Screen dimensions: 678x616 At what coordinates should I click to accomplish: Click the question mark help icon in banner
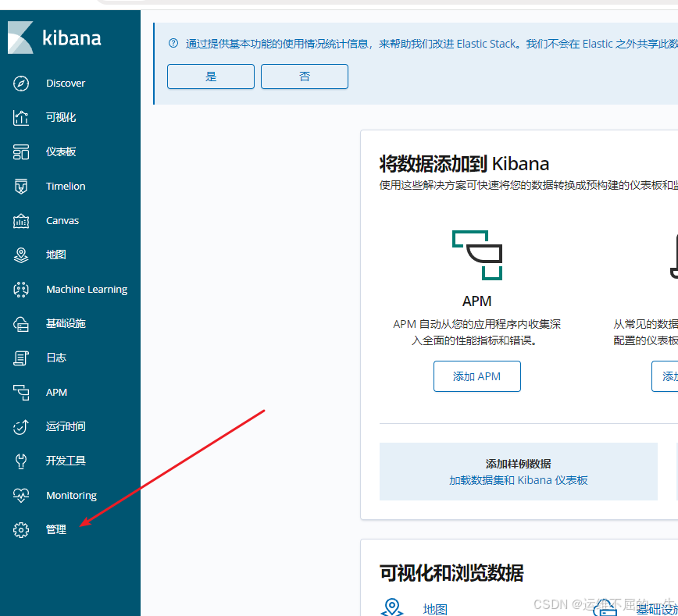[x=173, y=43]
